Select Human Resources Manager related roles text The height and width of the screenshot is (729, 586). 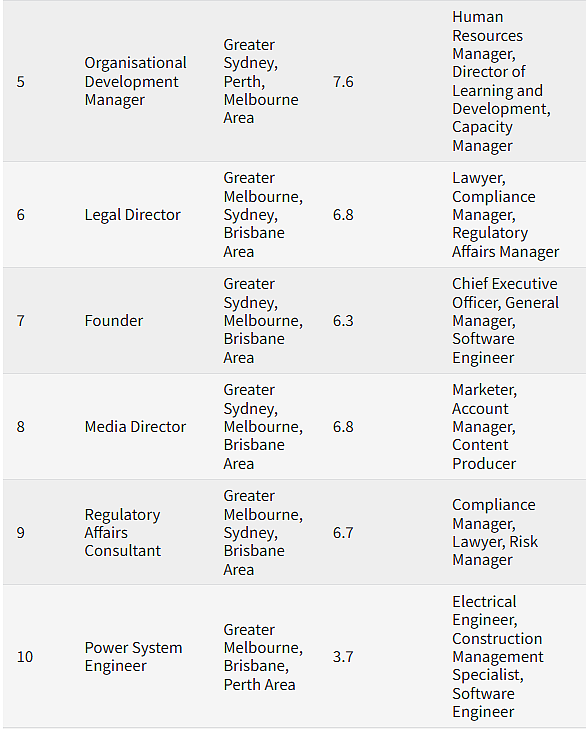501,81
